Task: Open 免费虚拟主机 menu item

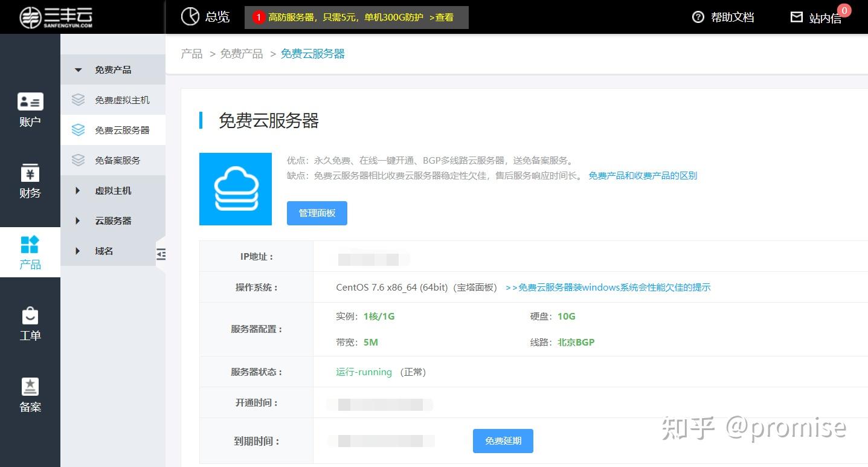Action: 113,100
